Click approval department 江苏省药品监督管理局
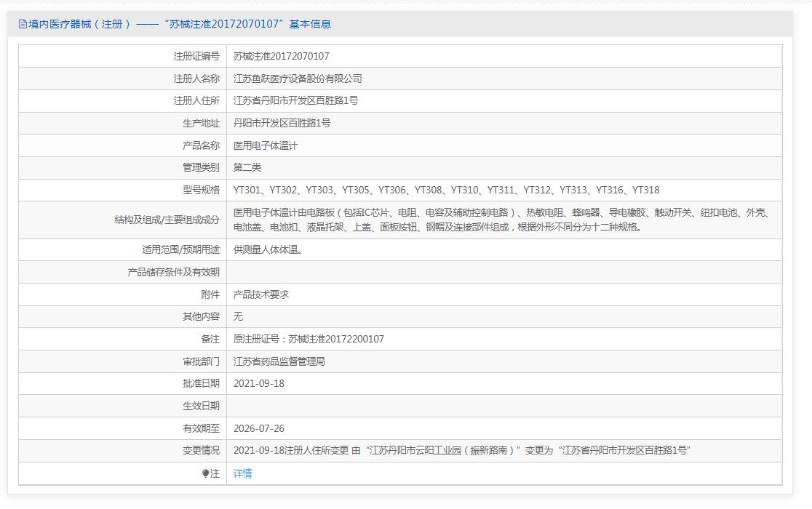The width and height of the screenshot is (812, 509). (x=279, y=361)
